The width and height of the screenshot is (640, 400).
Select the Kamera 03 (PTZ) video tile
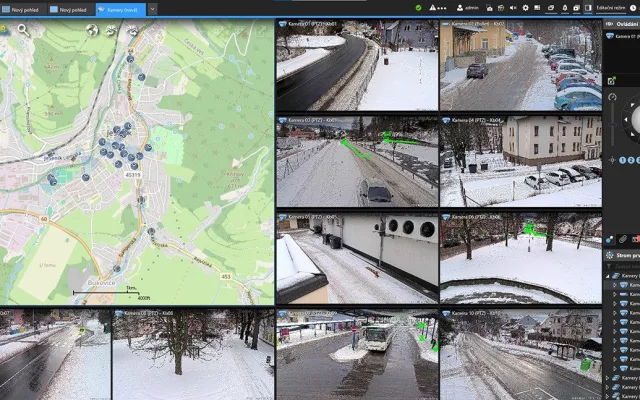357,161
